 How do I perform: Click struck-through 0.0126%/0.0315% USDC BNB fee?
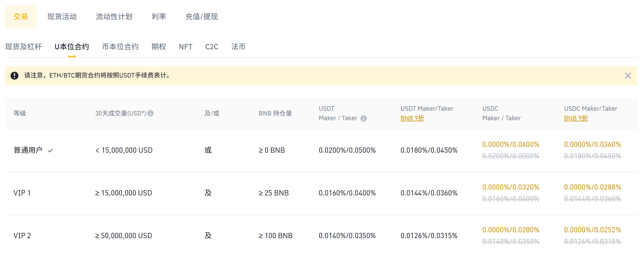[x=593, y=242]
